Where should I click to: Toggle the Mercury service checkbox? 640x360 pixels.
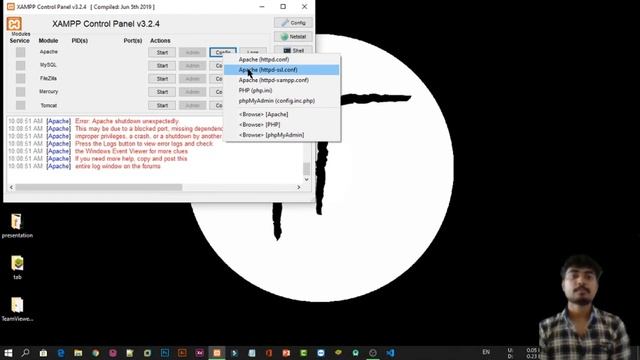coord(20,92)
